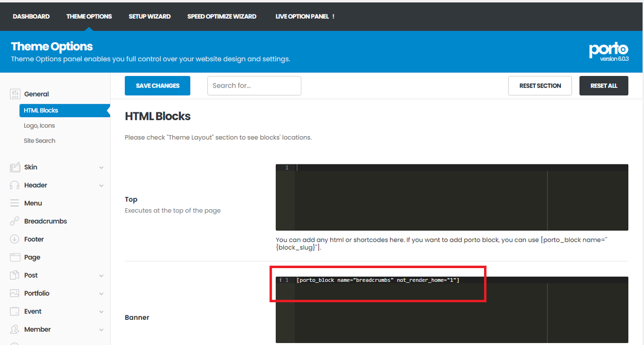Click the 'HTML Blocks' heading
Viewport: 644px width, 345px height.
[x=157, y=116]
